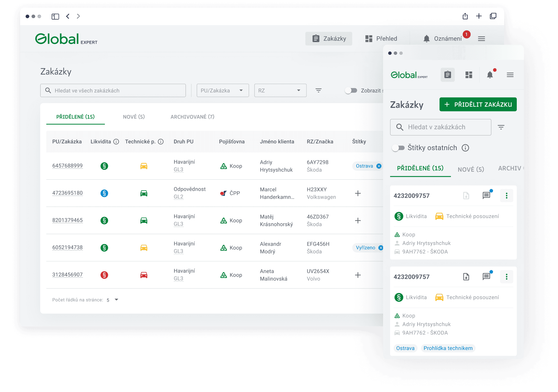
Task: Click download document icon on second card
Action: pos(466,277)
